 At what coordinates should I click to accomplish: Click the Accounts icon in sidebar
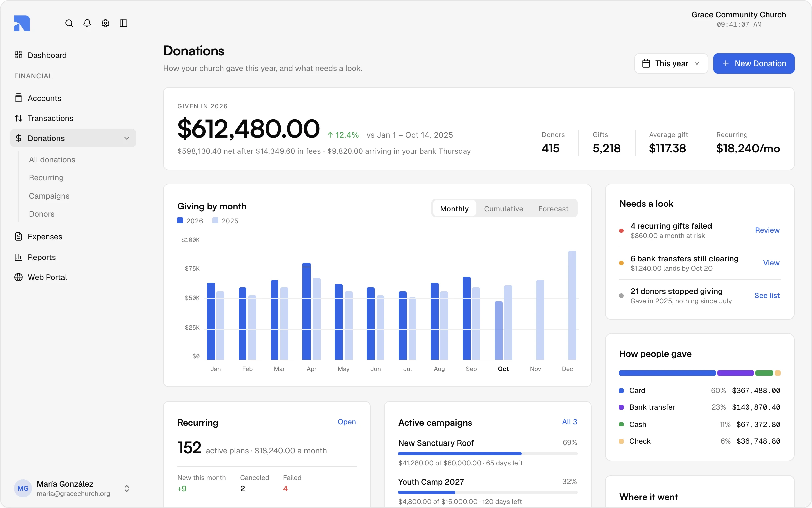pyautogui.click(x=18, y=98)
